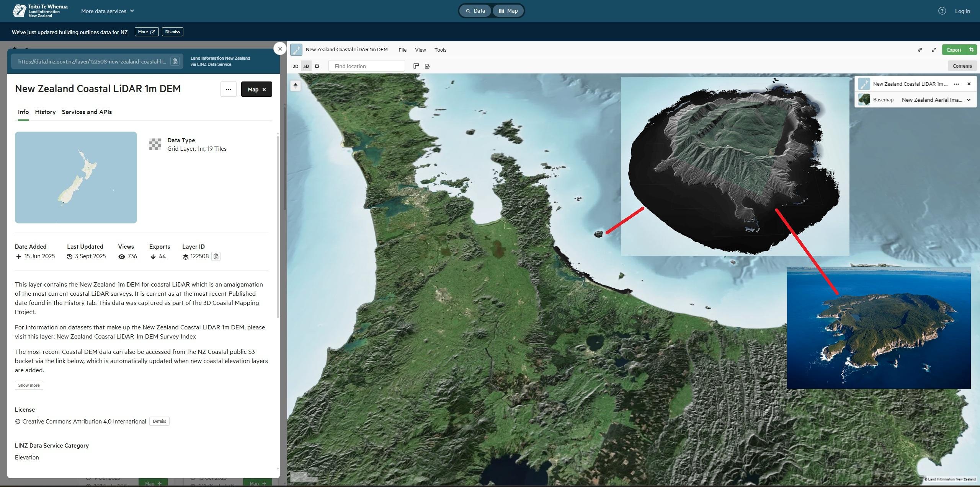This screenshot has height=487, width=980.
Task: Open the map settings gear icon
Action: click(x=317, y=66)
